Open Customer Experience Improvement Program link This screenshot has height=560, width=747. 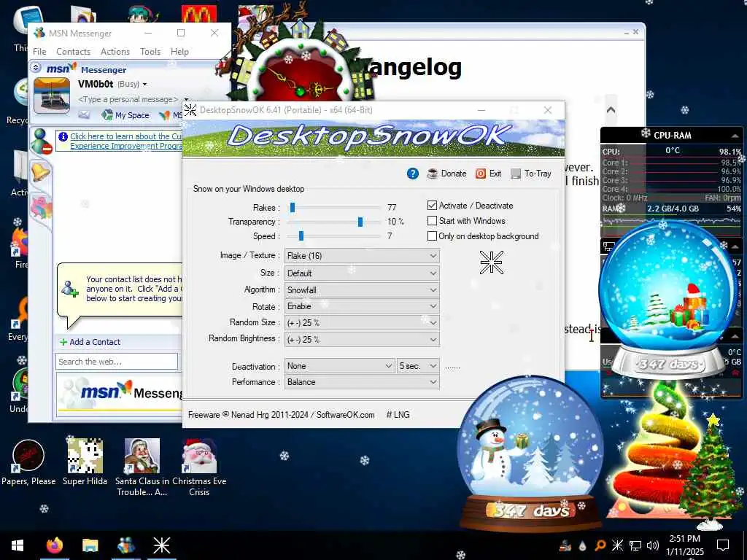pyautogui.click(x=125, y=141)
